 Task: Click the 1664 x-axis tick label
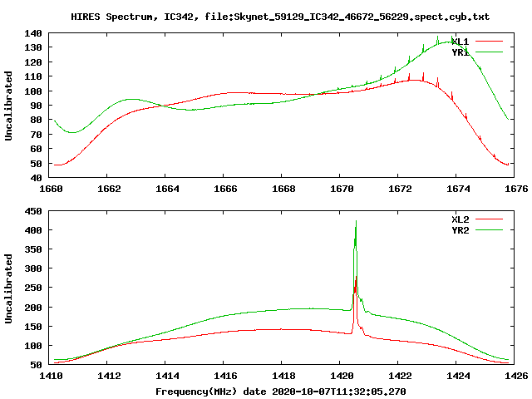coord(167,189)
